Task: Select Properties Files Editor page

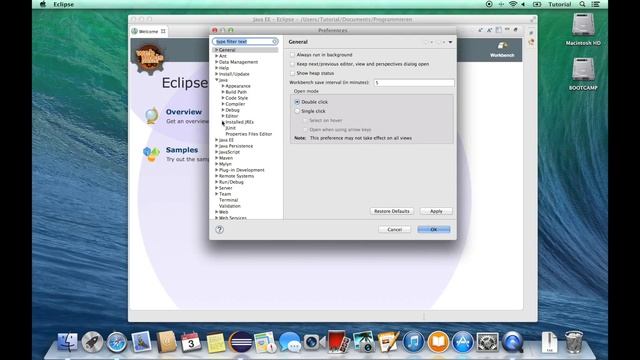Action: pos(249,134)
